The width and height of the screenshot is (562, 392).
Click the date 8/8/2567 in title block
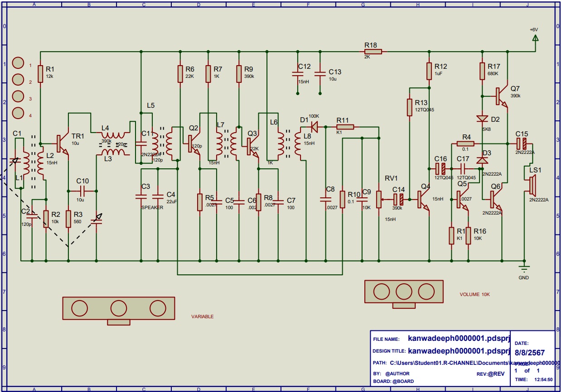click(x=529, y=353)
